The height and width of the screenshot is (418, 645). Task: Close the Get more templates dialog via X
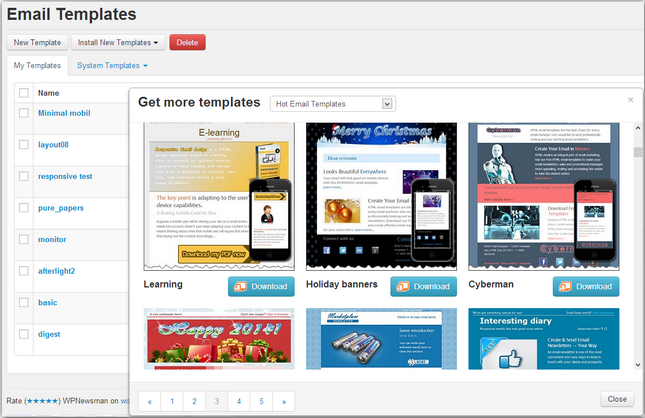630,100
